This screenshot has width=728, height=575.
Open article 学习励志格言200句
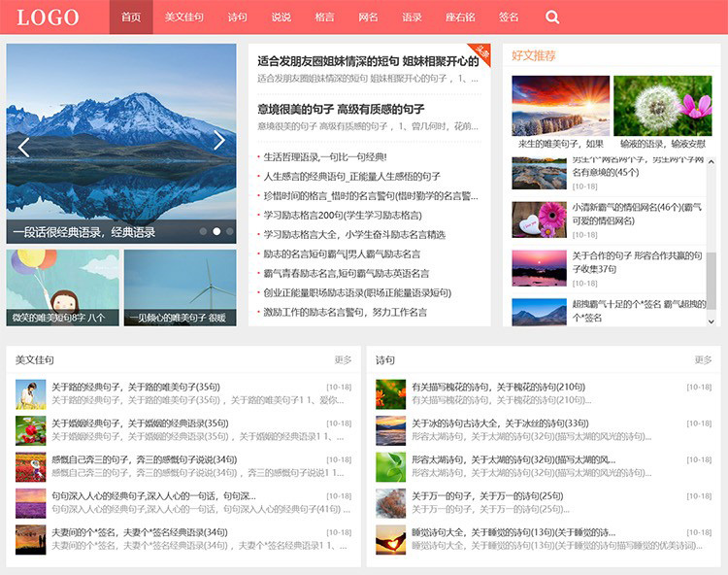pos(343,215)
